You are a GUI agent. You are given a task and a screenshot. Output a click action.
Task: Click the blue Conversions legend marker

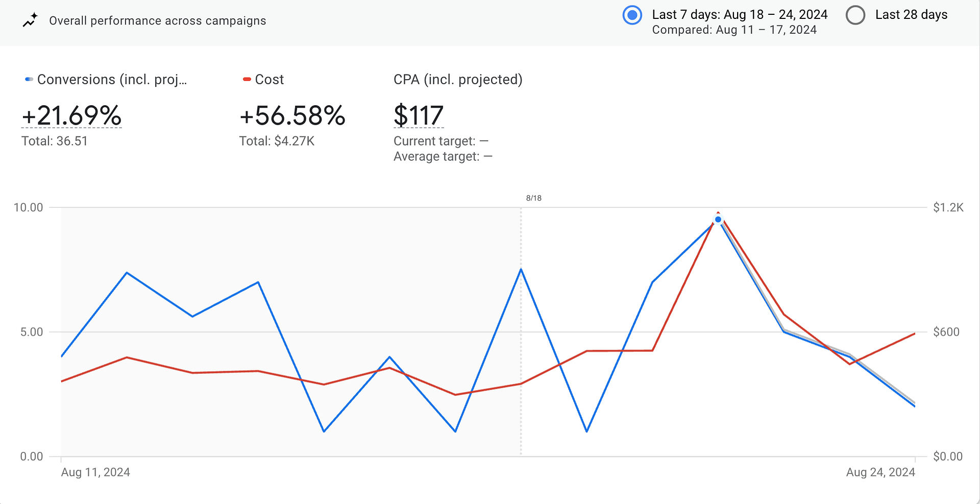click(x=29, y=79)
